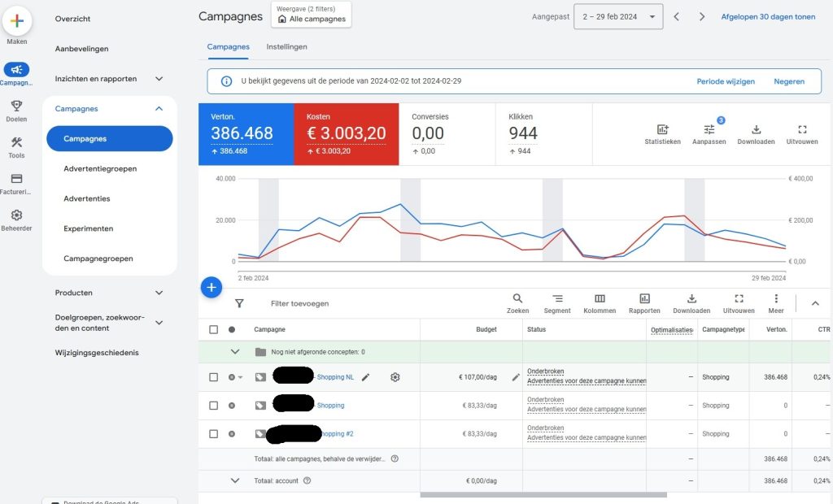This screenshot has height=504, width=833.
Task: Open Wijzigingsgeschiedenis in sidebar
Action: tap(97, 353)
